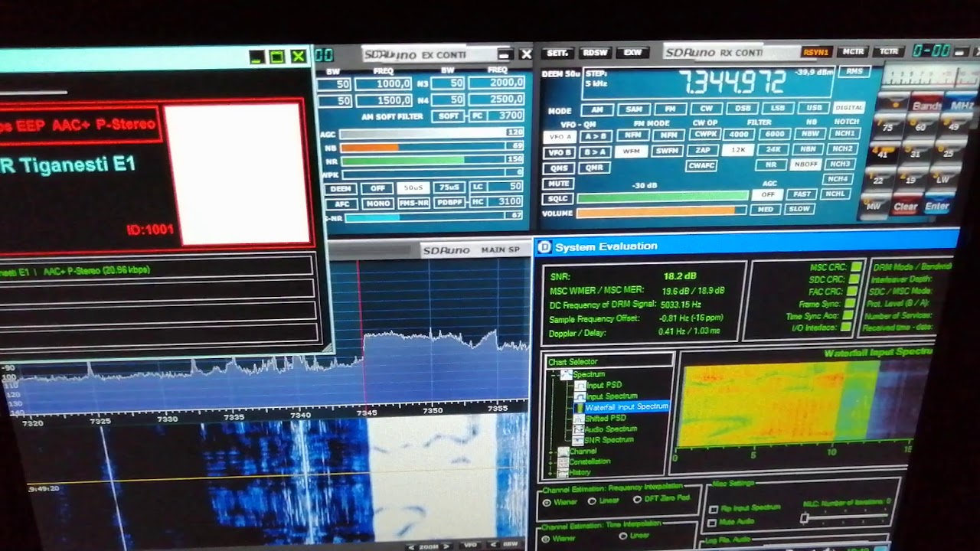Select CW mode

coord(706,109)
